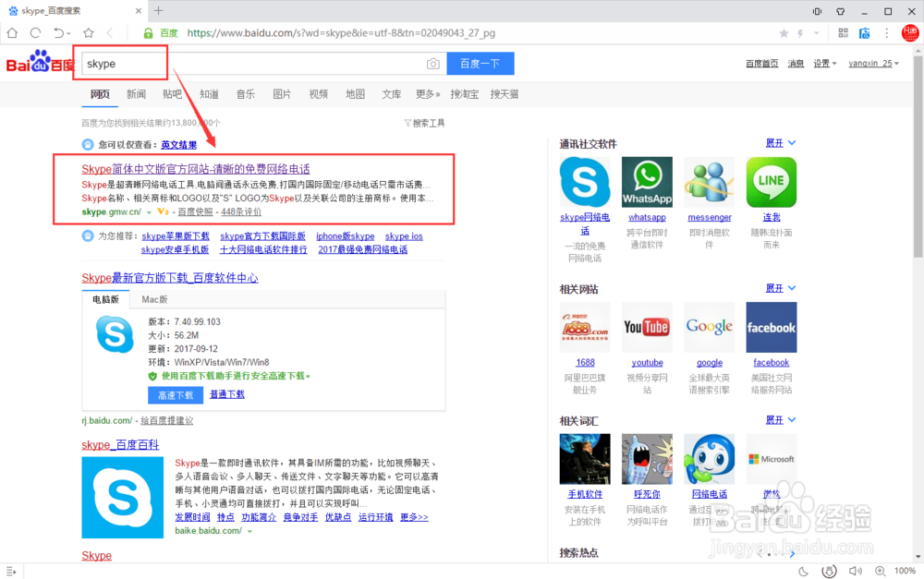Screen dimensions: 924x579
Task: Click the LINE app icon
Action: coord(772,182)
